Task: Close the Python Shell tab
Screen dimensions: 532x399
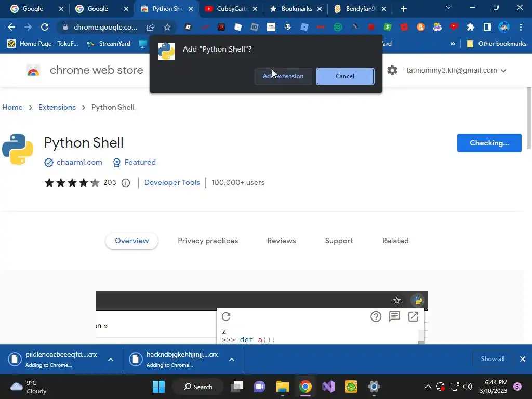Action: pos(191,9)
